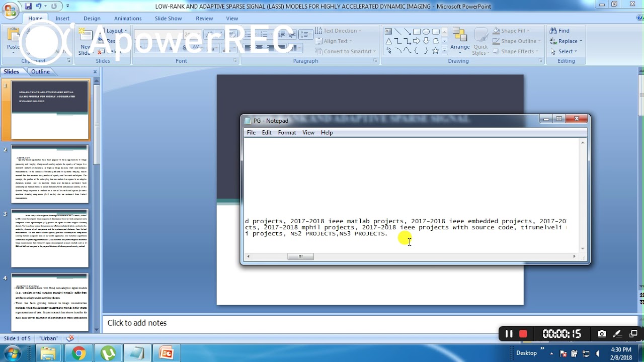Open the spell check icon in status bar
644x362 pixels.
(x=70, y=338)
